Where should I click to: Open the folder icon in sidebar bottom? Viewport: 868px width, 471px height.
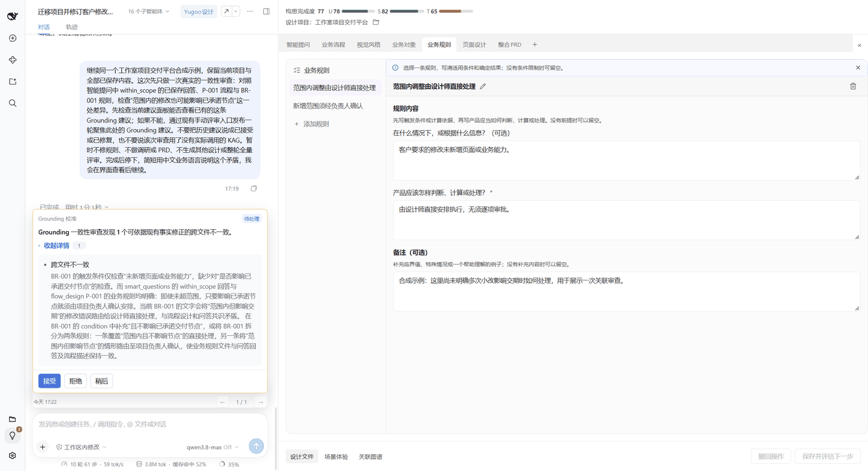click(12, 419)
